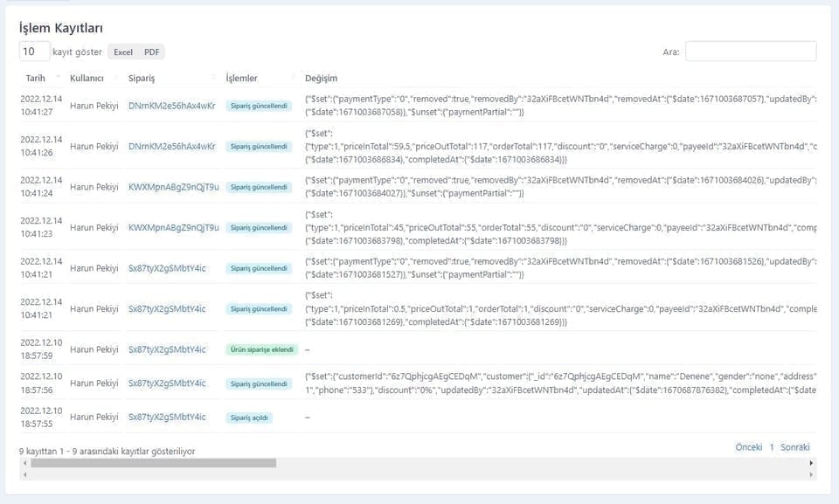Open the records-per-page box showing 10
839x504 pixels.
34,52
